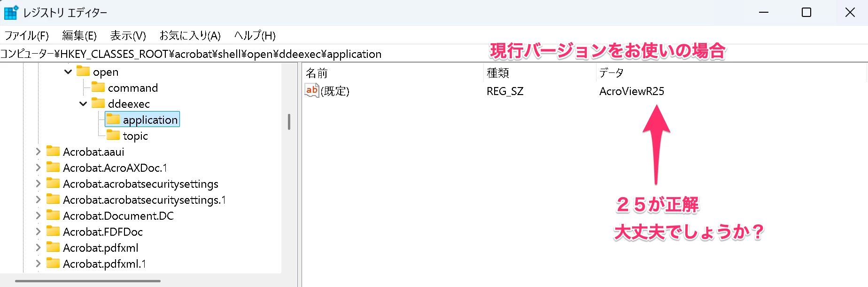This screenshot has height=287, width=868.
Task: Click the 種類 column header
Action: (540, 73)
